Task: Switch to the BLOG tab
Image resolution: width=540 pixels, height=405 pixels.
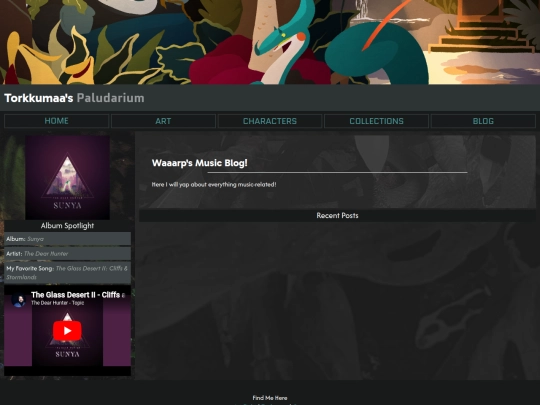Action: 483,121
